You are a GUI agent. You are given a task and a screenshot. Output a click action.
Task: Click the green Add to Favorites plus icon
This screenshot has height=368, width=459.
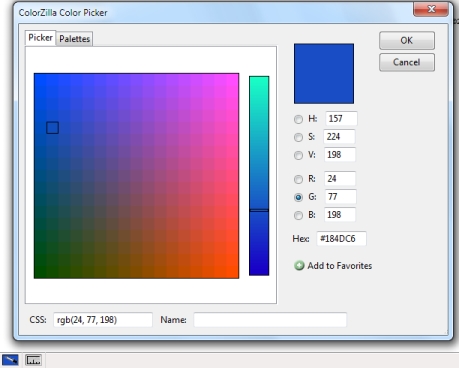[x=299, y=266]
